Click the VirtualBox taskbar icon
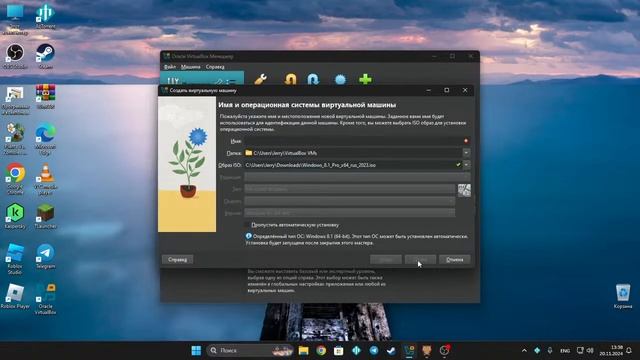 (x=409, y=350)
